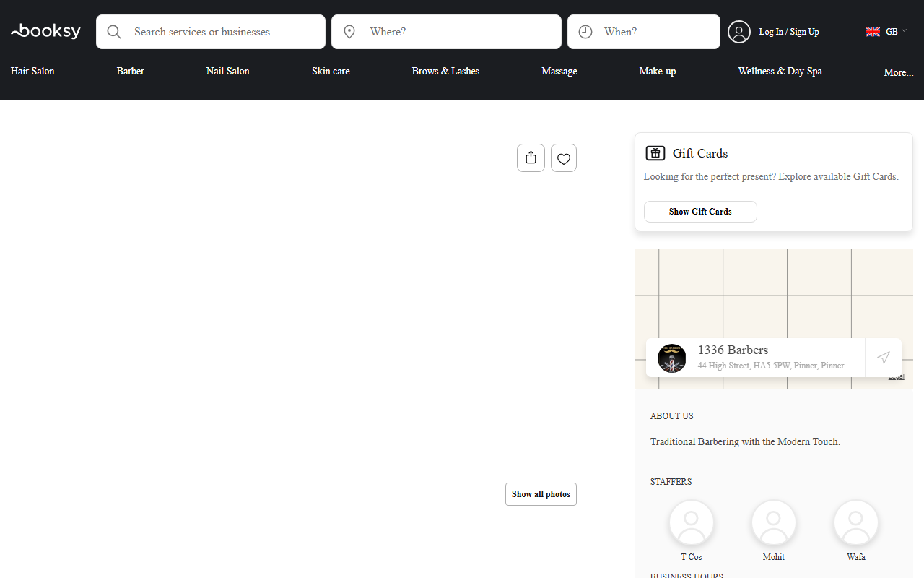Add to favourites with the heart icon
Screen dimensions: 924x578
pos(564,158)
